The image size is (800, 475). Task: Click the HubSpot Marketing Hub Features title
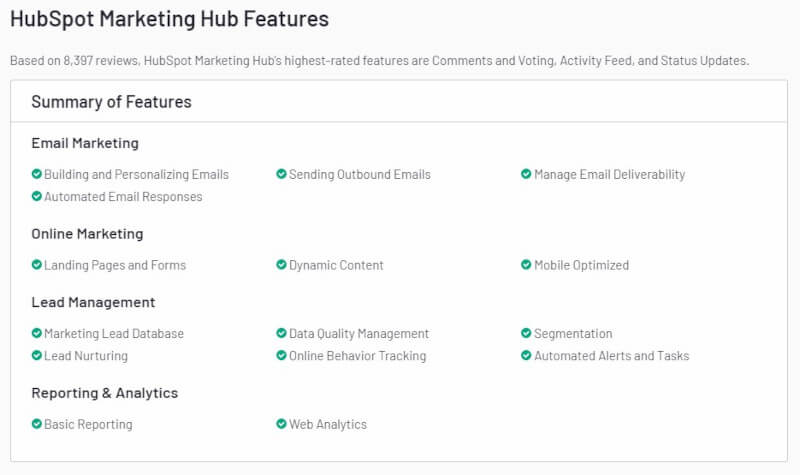click(x=169, y=19)
